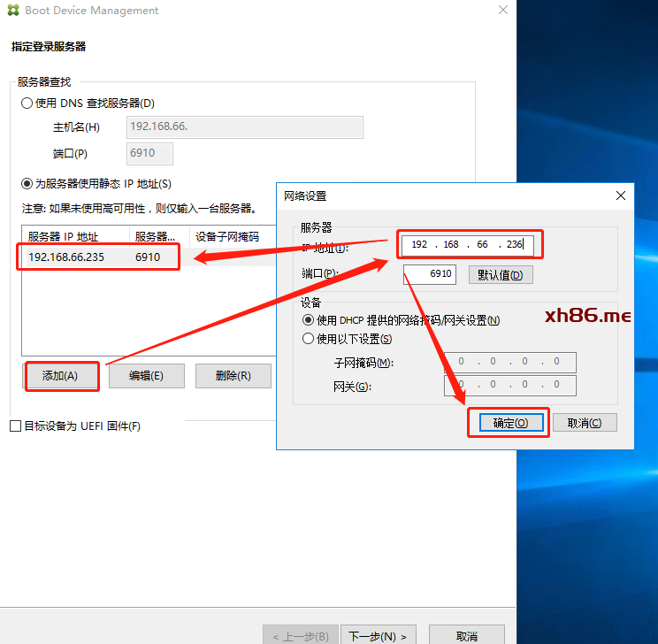Select 使用 DHCP 提供的网络掩码/网关设置 option

[x=309, y=320]
